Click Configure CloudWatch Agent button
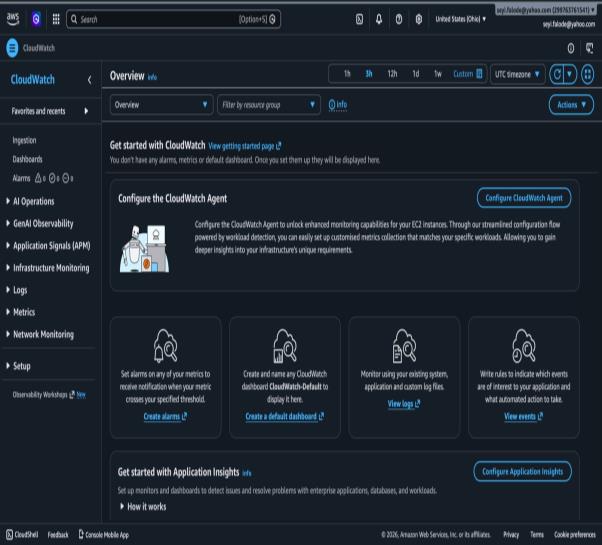 coord(524,198)
